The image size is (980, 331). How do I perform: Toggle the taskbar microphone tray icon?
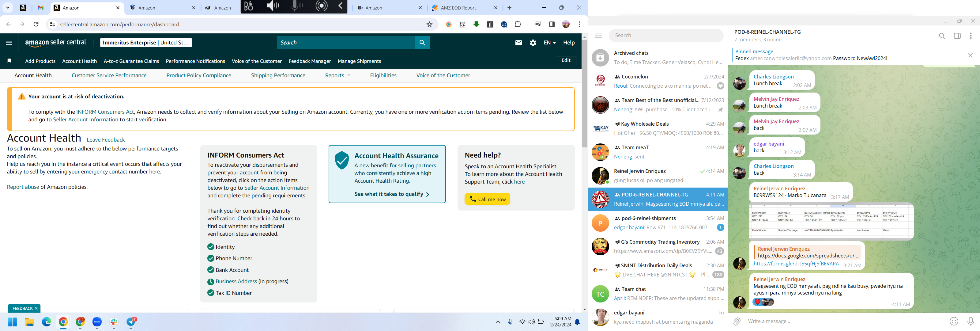(x=510, y=322)
